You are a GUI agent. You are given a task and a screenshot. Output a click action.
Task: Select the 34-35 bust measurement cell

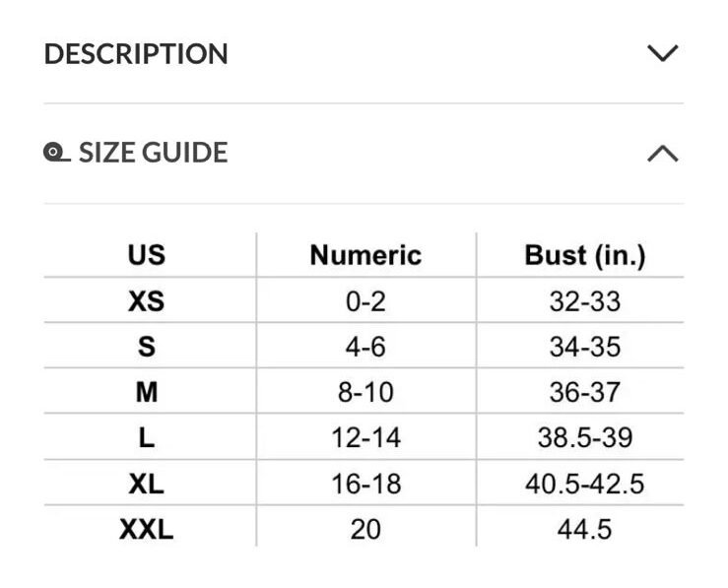coord(584,347)
